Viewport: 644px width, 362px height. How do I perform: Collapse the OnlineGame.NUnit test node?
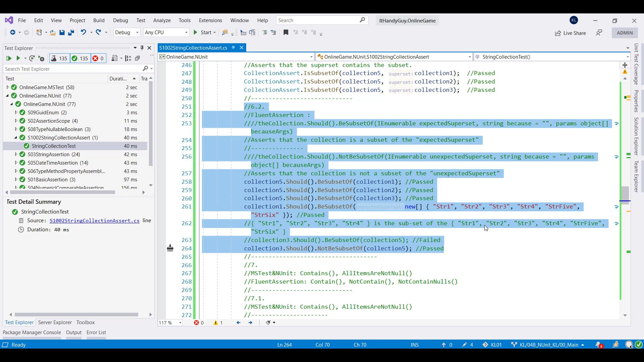[7, 96]
